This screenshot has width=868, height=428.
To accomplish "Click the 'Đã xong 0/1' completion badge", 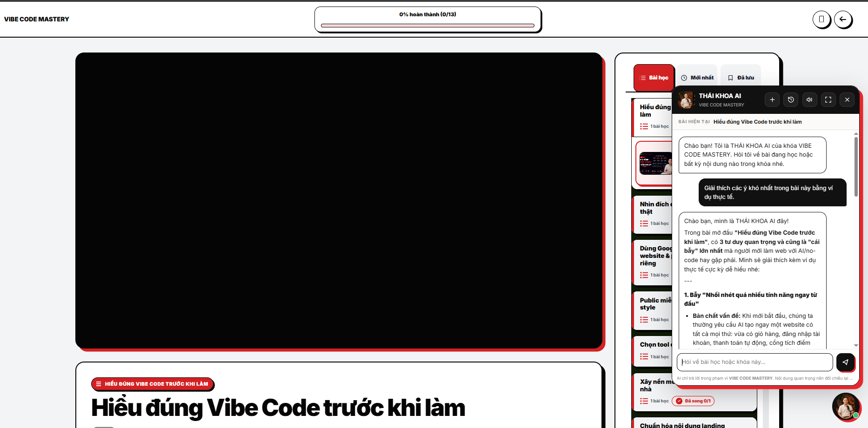I will (693, 401).
